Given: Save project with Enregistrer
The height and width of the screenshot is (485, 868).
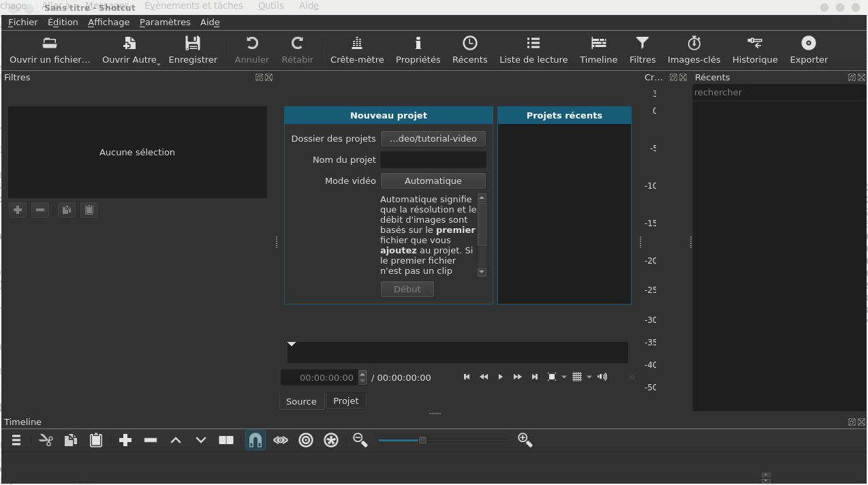Looking at the screenshot, I should click(193, 50).
